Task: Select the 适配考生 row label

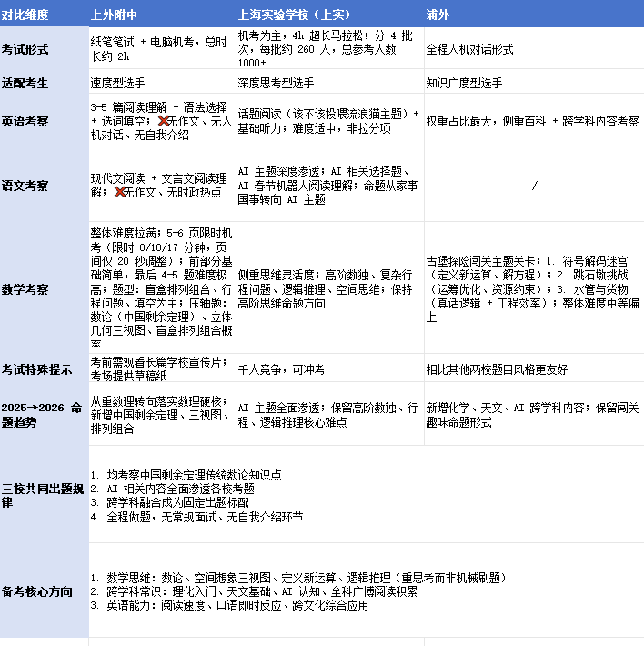Action: click(44, 82)
